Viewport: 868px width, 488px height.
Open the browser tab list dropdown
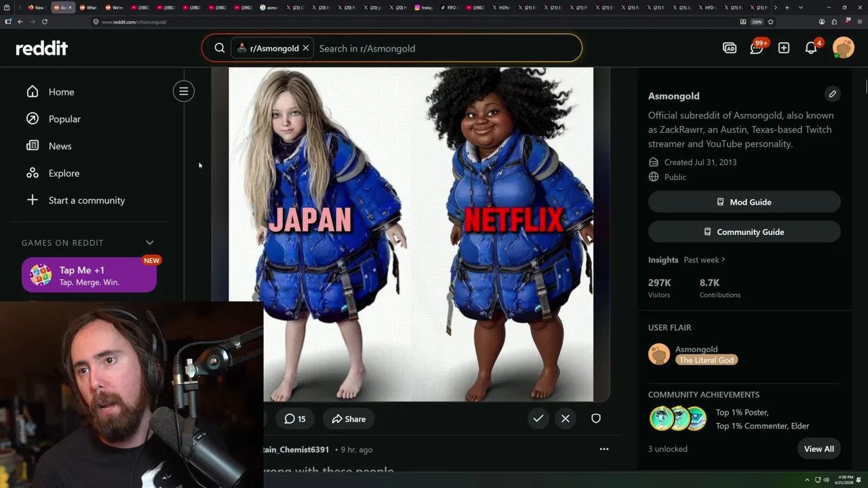click(801, 7)
